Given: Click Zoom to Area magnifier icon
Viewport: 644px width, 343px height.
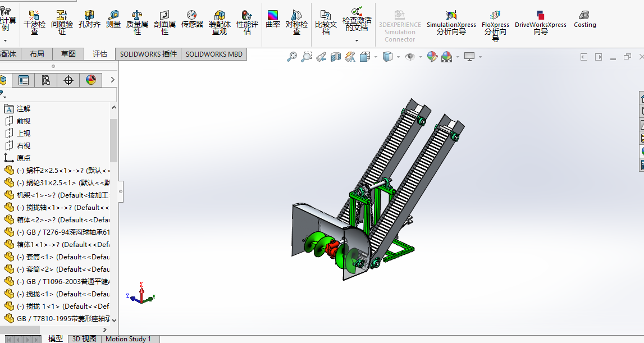Looking at the screenshot, I should point(307,57).
